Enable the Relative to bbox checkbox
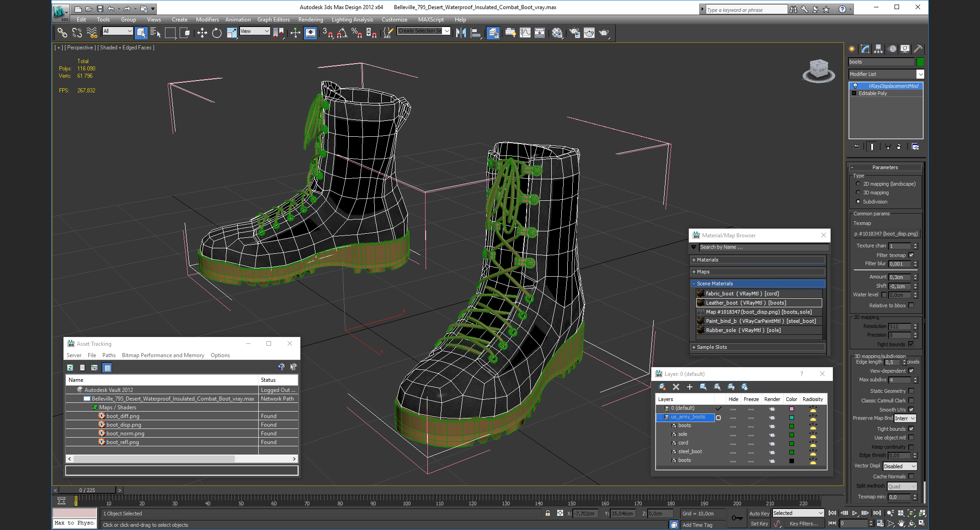 click(x=911, y=305)
